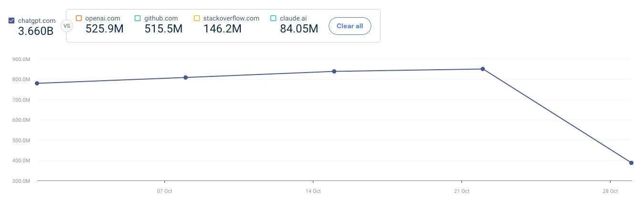
Task: Select the first data point on the line
Action: click(37, 84)
